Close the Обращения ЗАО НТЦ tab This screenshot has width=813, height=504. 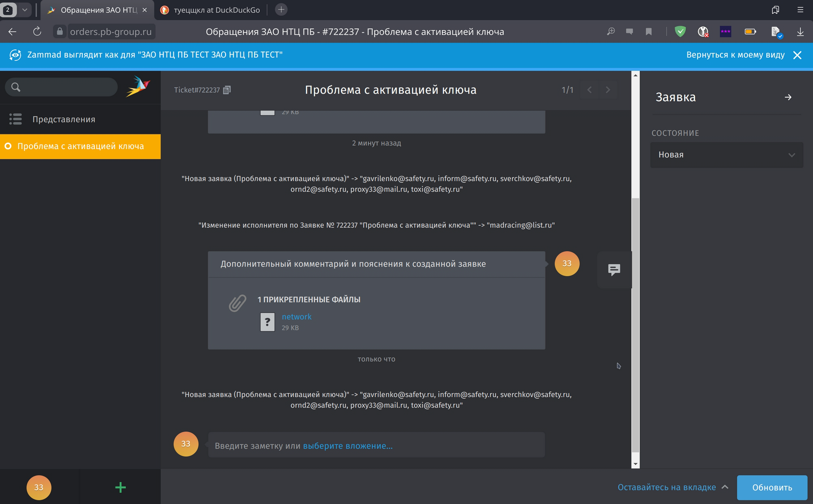click(x=145, y=10)
